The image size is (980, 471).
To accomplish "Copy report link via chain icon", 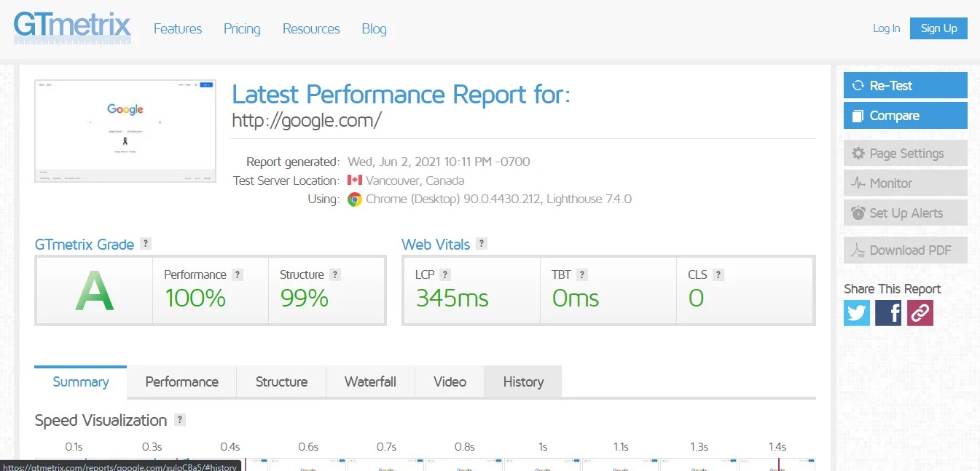I will (x=920, y=313).
